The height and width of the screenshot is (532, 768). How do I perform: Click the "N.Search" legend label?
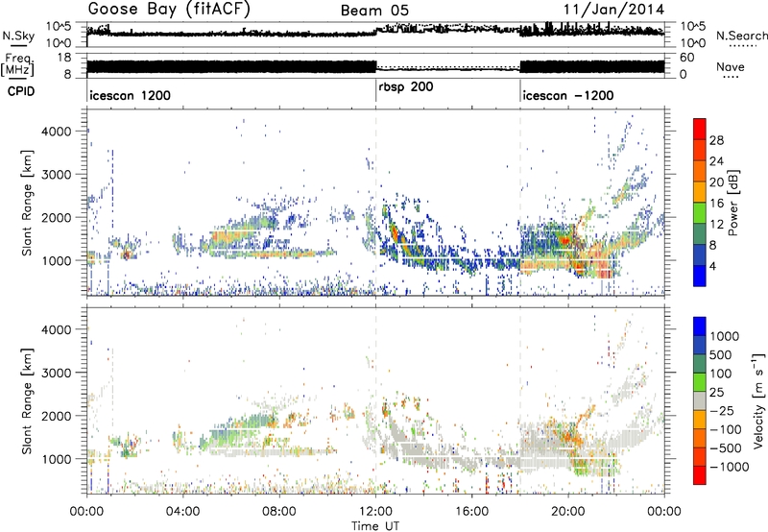741,36
